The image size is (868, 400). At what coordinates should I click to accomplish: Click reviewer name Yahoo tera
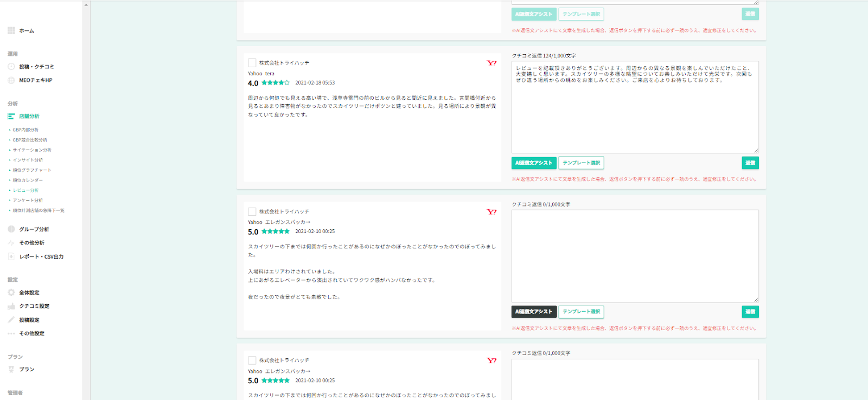click(x=261, y=74)
